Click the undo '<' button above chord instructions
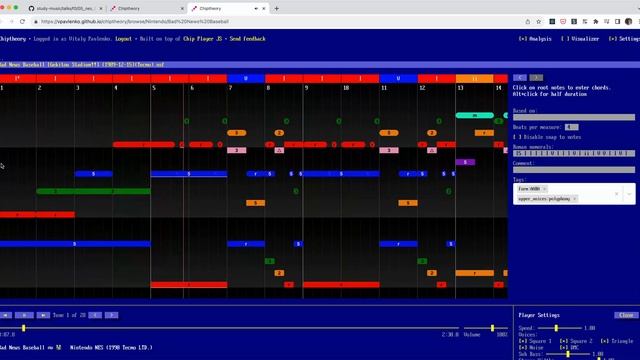640x360 pixels. pyautogui.click(x=520, y=78)
